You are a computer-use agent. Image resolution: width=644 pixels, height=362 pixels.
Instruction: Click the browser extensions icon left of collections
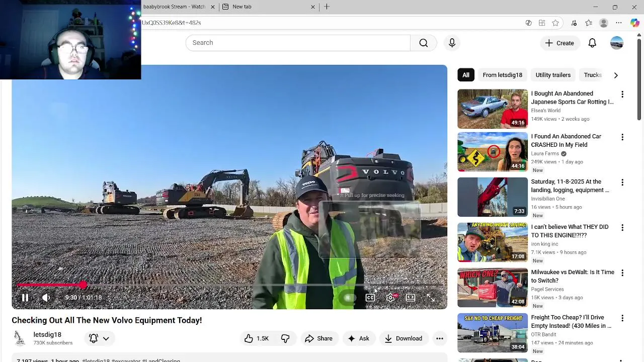tap(528, 23)
